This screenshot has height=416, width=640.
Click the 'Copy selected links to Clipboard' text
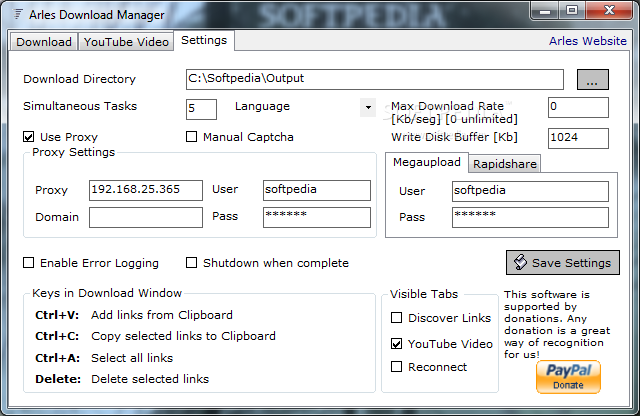[183, 336]
